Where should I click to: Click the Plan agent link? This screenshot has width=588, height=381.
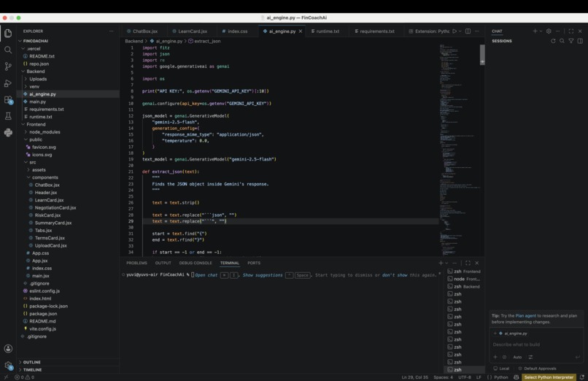[526, 316]
